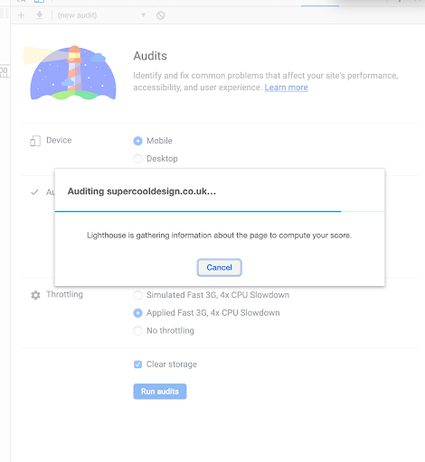Select the Desktop device radio button
Viewport: 425px width, 462px height.
(x=138, y=159)
